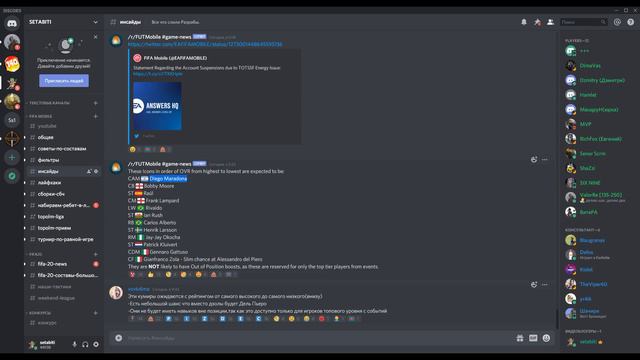Add reaction to the Russian translation message
The height and width of the screenshot is (360, 640).
point(534,284)
